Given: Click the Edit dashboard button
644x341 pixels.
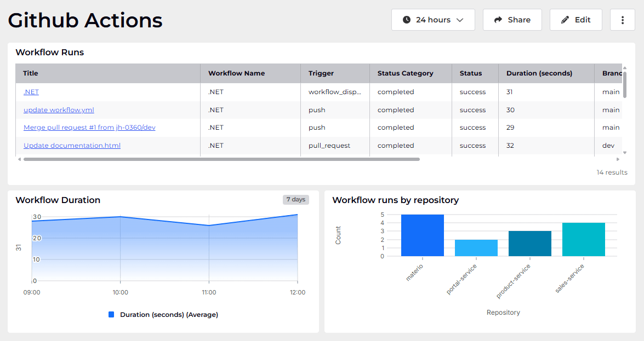Looking at the screenshot, I should pos(575,20).
